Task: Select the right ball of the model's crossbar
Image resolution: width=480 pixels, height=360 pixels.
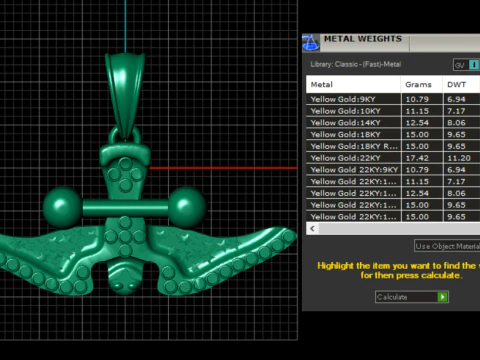Action: pyautogui.click(x=187, y=207)
